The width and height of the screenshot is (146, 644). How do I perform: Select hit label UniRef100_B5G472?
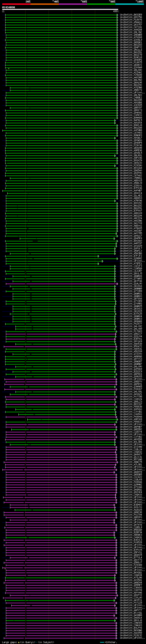pos(131,347)
